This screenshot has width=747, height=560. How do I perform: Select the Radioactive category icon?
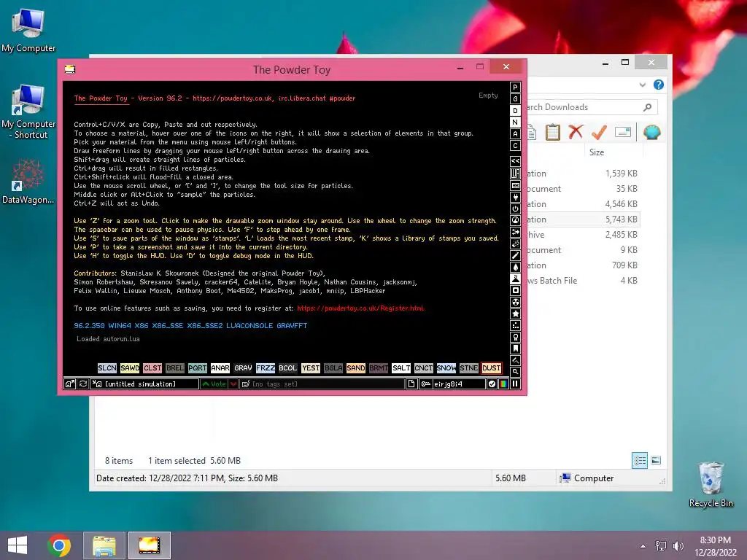click(515, 302)
